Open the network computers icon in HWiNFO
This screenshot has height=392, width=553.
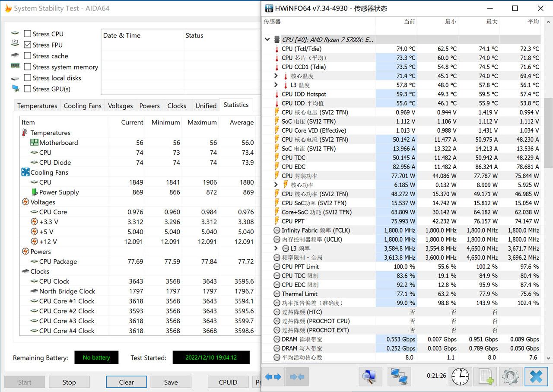pyautogui.click(x=399, y=376)
